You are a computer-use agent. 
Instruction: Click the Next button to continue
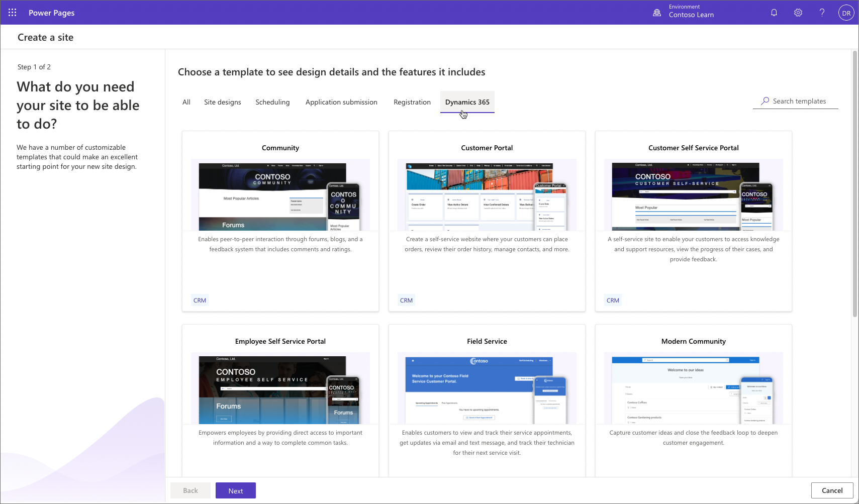(x=235, y=490)
